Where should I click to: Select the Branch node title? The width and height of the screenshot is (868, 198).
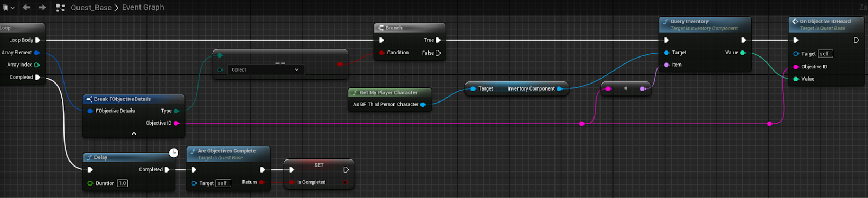(x=394, y=28)
